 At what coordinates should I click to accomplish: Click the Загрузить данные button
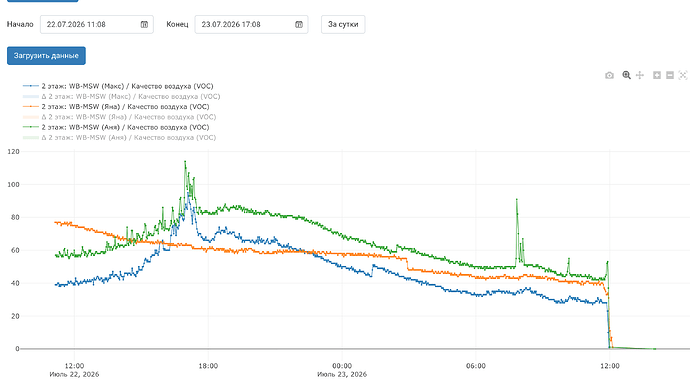[46, 56]
